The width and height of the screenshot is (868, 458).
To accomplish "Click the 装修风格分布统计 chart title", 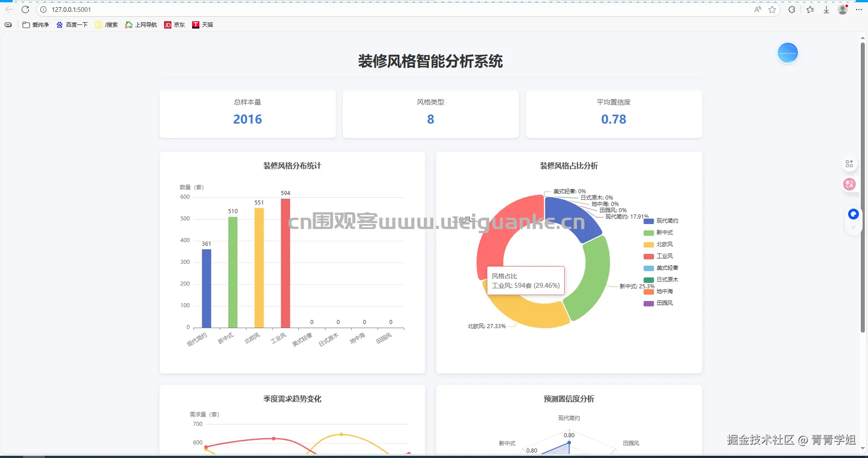I will pos(292,166).
